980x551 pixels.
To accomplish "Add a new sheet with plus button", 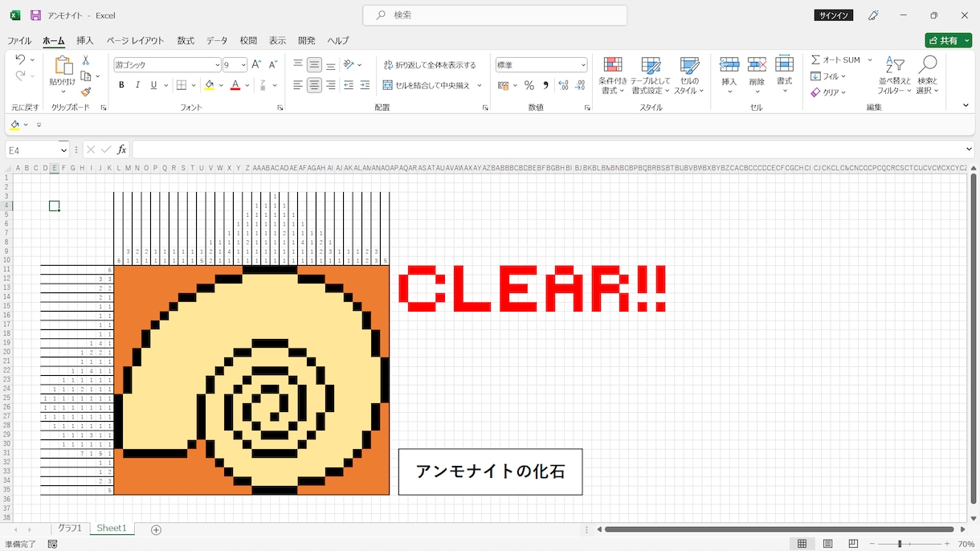I will coord(156,530).
